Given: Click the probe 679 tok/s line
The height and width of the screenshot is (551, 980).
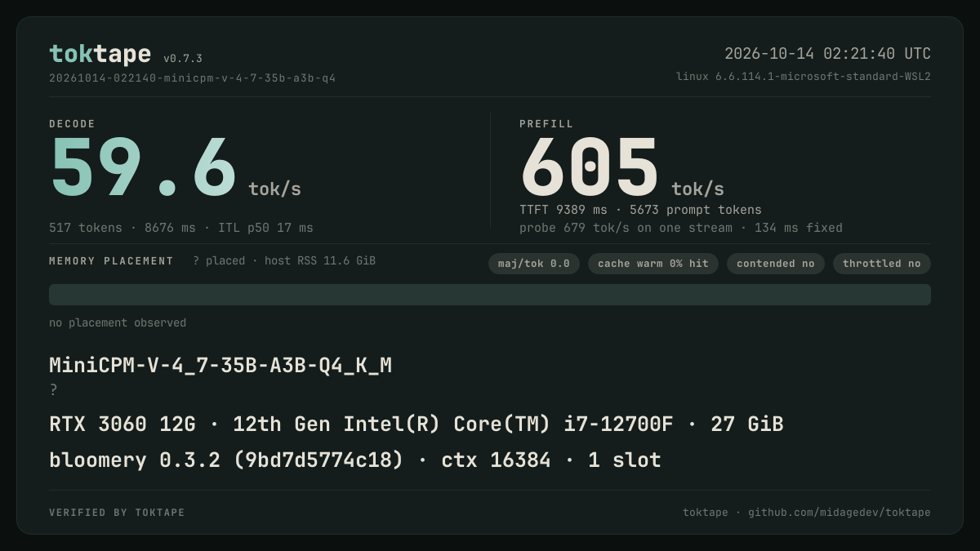Looking at the screenshot, I should [681, 228].
